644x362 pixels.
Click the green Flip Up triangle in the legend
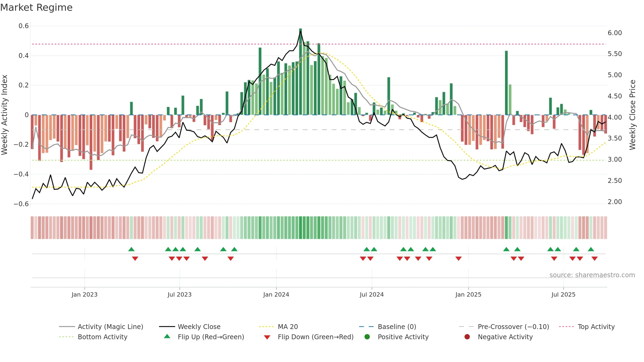[x=167, y=336]
